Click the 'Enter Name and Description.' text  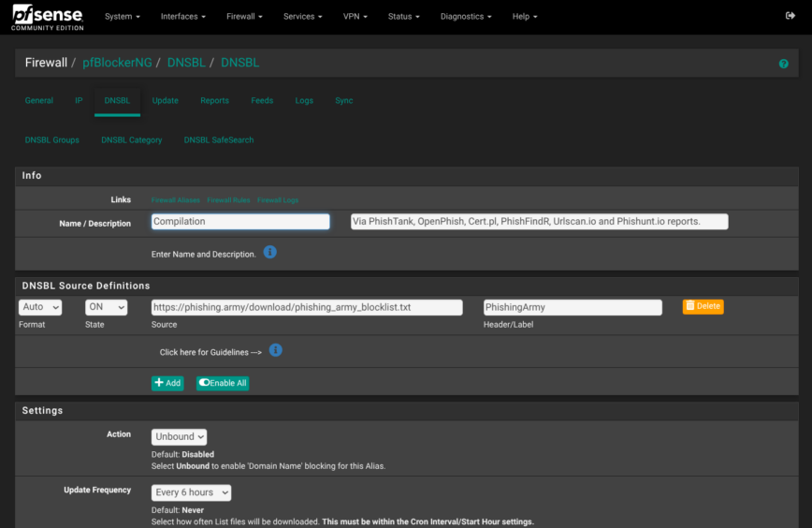pos(204,255)
